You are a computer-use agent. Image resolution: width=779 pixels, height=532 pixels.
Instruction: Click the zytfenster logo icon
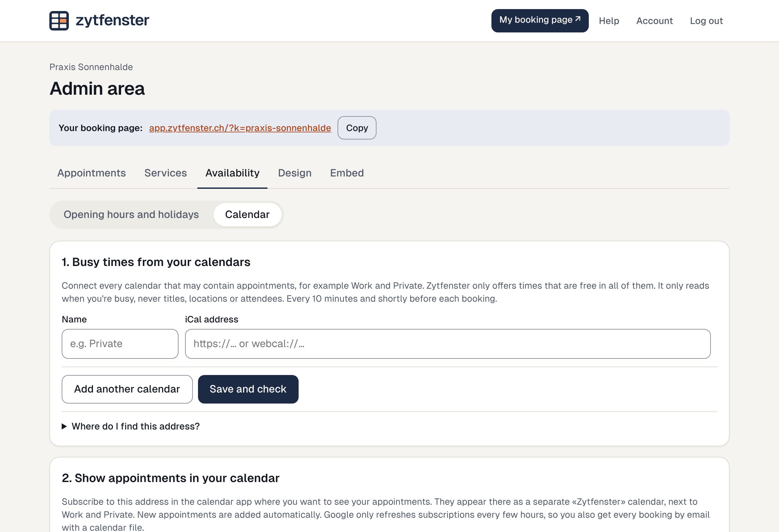pyautogui.click(x=59, y=21)
